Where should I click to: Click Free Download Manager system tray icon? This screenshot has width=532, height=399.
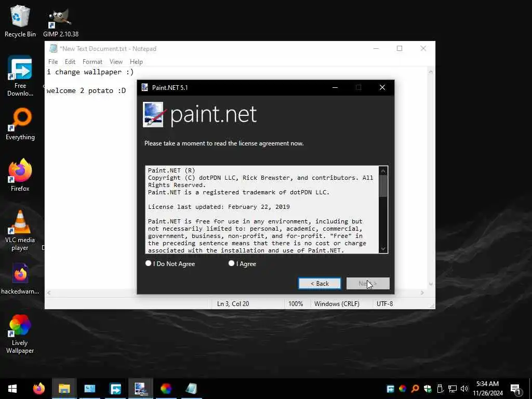(x=391, y=389)
